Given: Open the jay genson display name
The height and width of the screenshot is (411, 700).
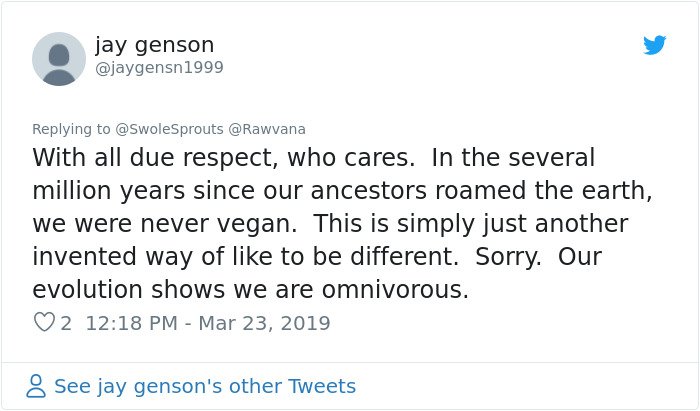Looking at the screenshot, I should (154, 46).
